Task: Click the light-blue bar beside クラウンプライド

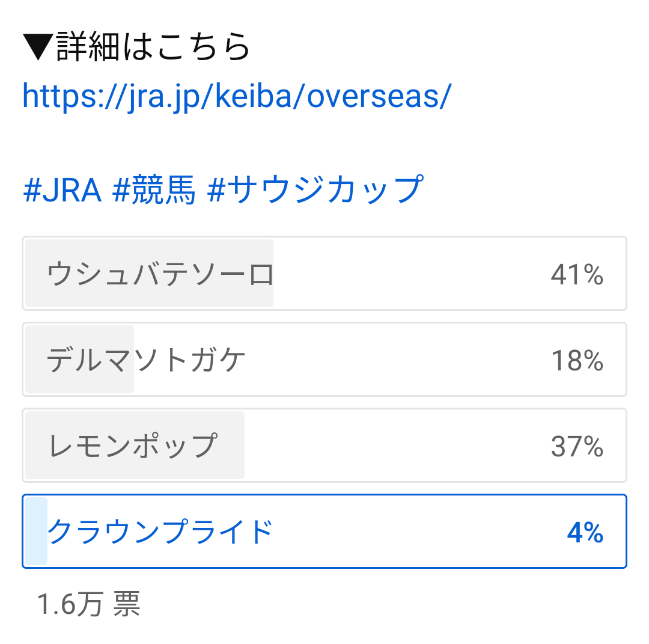Action: pos(36,532)
